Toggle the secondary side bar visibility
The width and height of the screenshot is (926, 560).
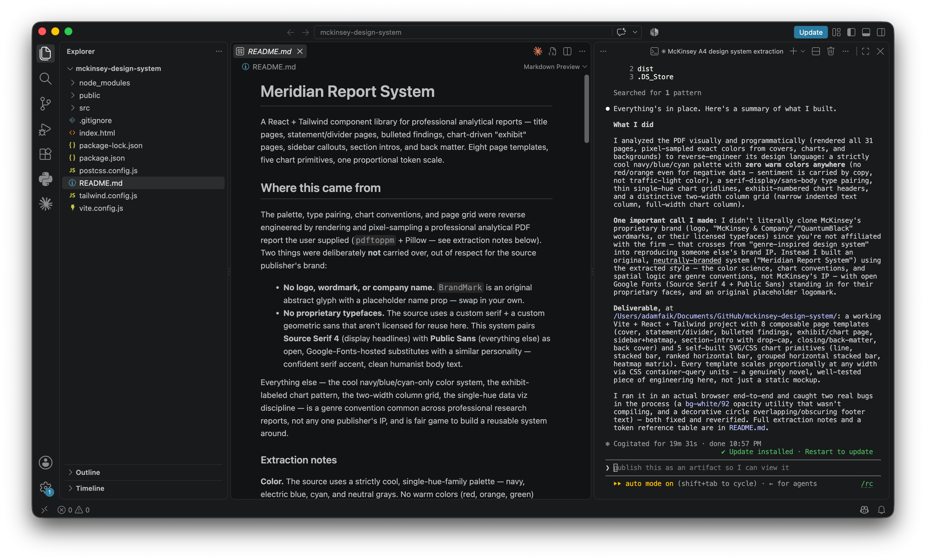880,32
